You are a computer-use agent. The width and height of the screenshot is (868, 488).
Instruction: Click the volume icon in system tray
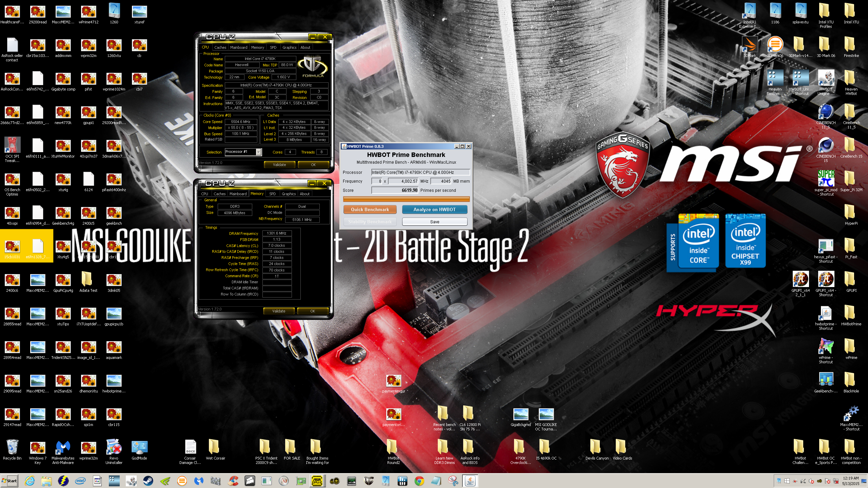(x=811, y=481)
